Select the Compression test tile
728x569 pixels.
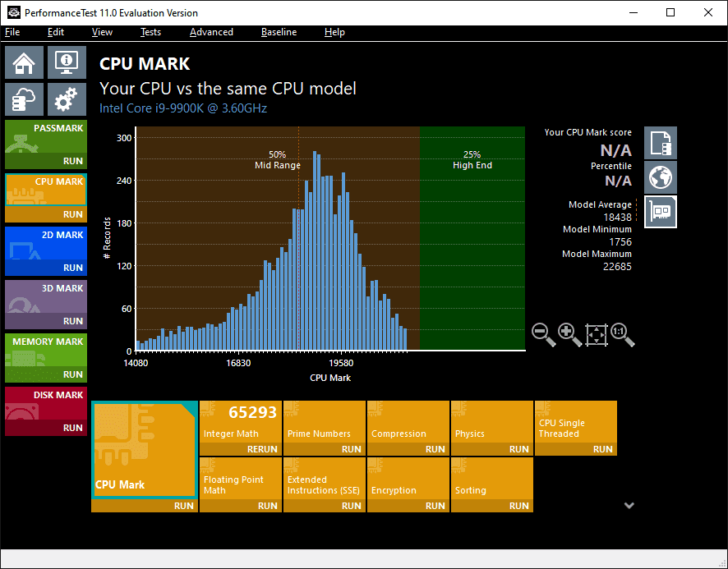(x=408, y=422)
